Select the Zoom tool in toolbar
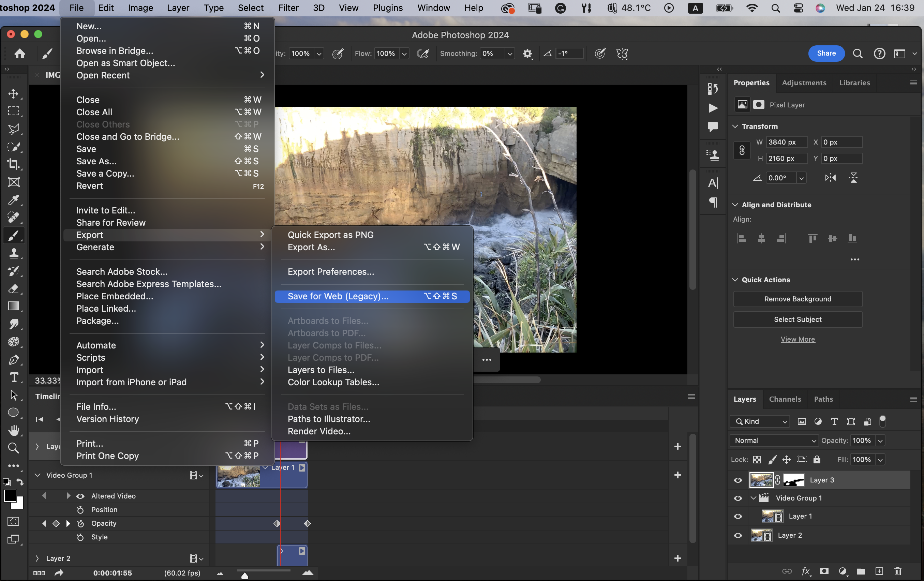Screen dimensions: 924x581 [x=13, y=447]
